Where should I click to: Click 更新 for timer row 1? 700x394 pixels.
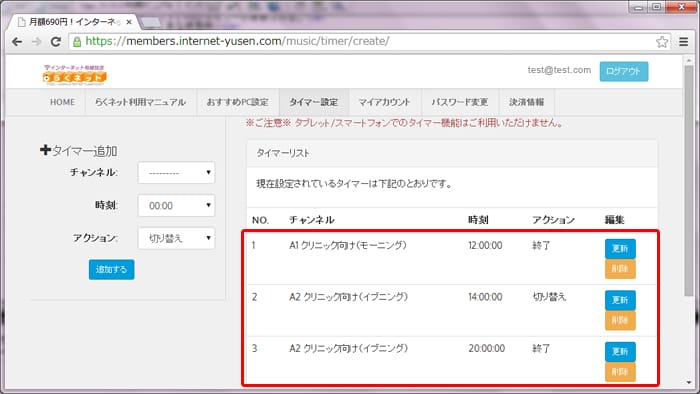click(620, 249)
